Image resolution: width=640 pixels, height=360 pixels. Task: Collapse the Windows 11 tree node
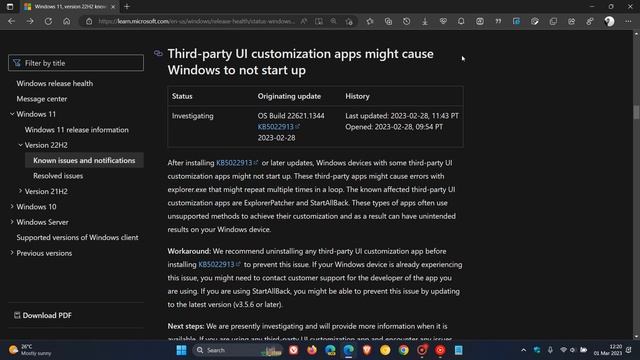click(12, 114)
